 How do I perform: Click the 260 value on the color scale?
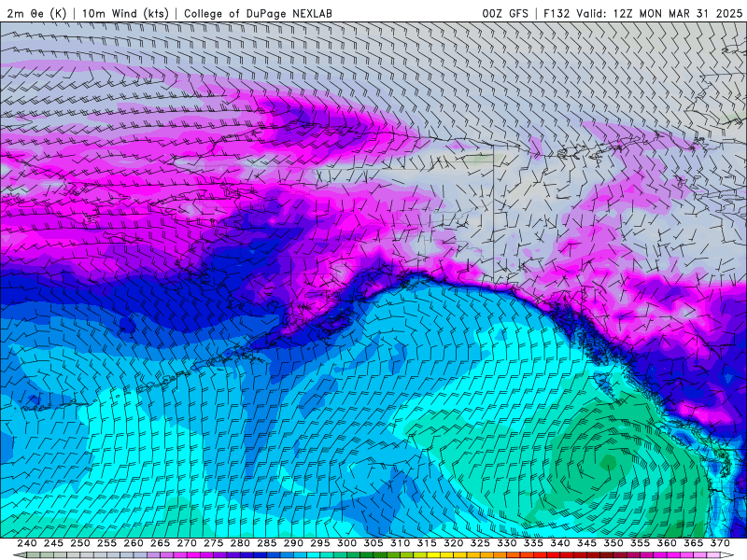click(134, 543)
